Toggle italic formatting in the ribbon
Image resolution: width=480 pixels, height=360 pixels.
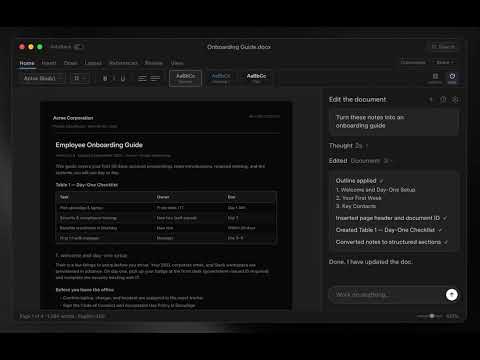pyautogui.click(x=114, y=78)
